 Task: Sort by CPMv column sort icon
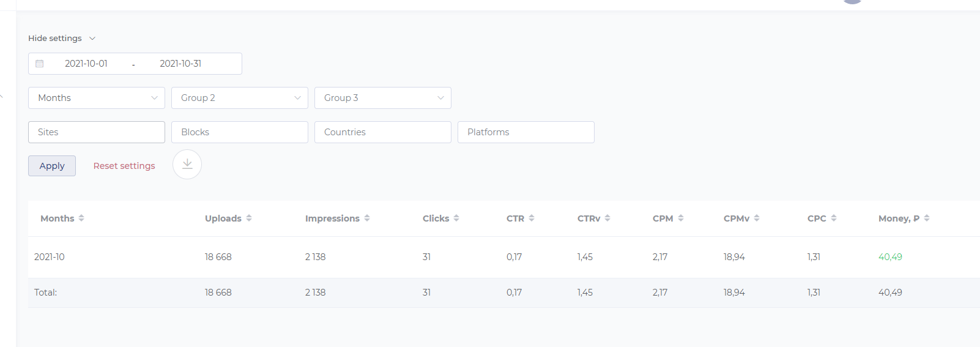pos(757,218)
